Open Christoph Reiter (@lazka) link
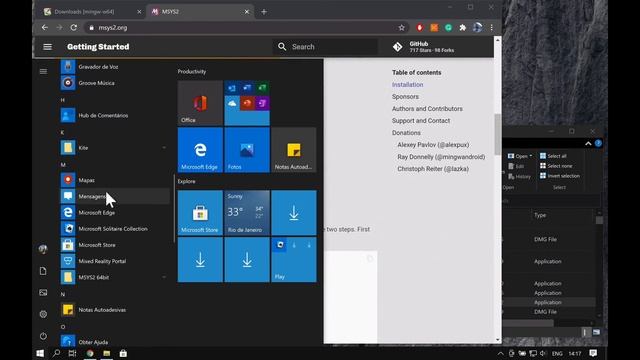 pyautogui.click(x=433, y=169)
